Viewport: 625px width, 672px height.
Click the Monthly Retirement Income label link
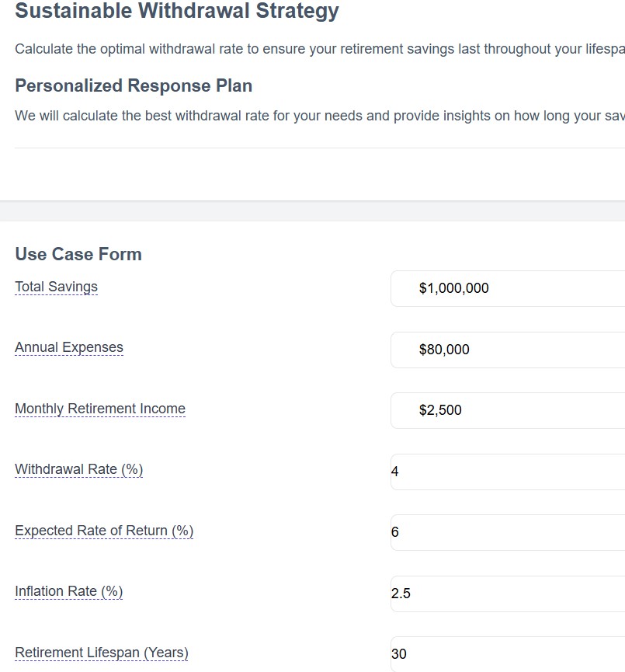99,409
